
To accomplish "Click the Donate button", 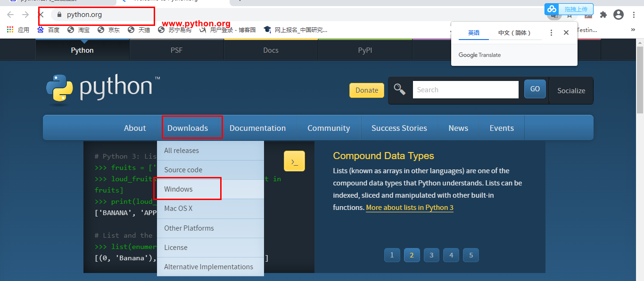I will 367,90.
